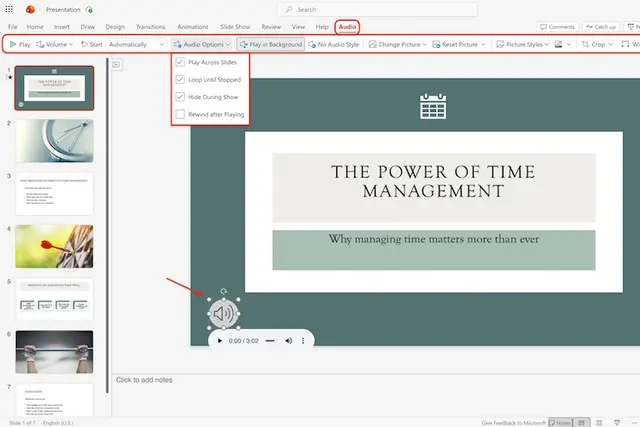Screen dimensions: 640x427
Task: Play audio in the inline player
Action: click(220, 340)
